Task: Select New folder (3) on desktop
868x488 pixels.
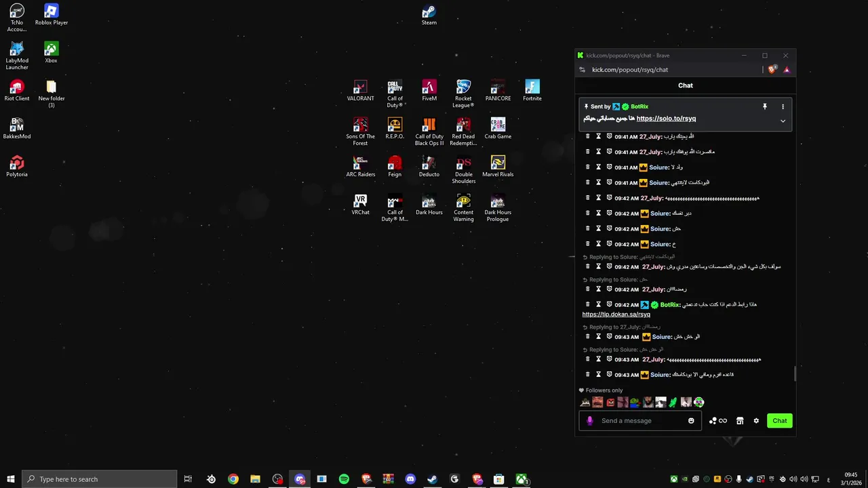Action: point(52,94)
